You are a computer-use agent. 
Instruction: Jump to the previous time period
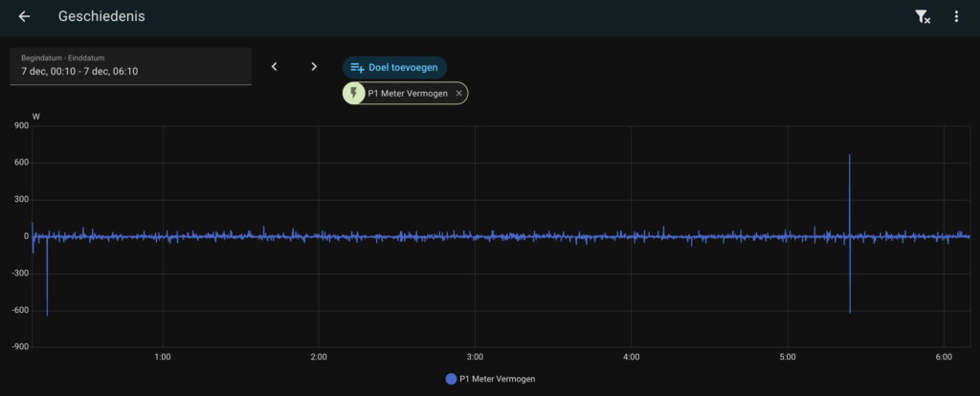coord(275,67)
